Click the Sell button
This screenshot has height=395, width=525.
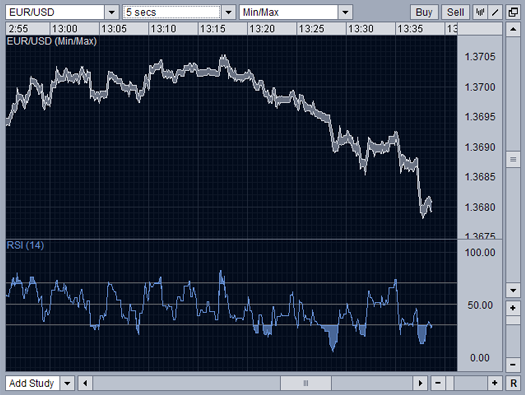click(x=455, y=12)
